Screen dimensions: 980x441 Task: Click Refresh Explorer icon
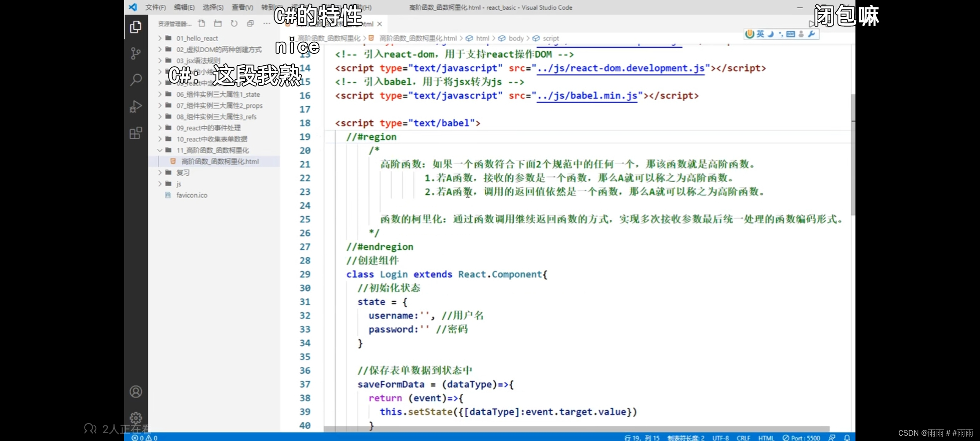tap(234, 23)
